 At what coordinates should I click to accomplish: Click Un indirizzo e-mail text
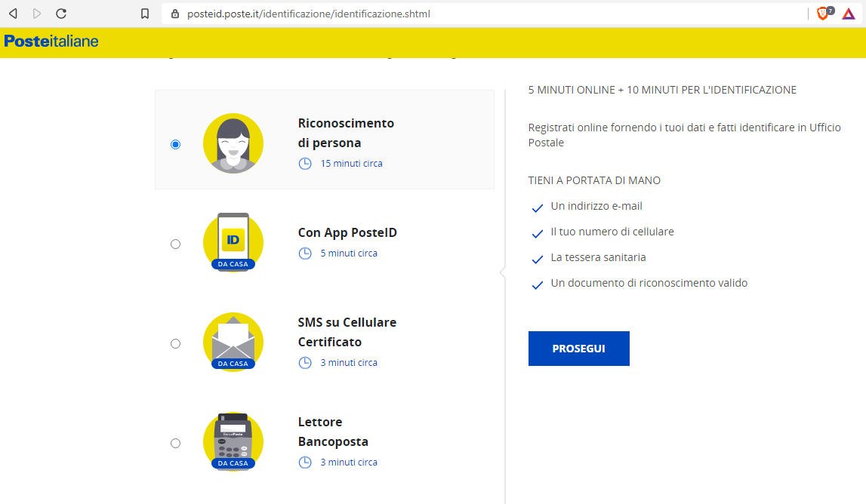tap(596, 206)
